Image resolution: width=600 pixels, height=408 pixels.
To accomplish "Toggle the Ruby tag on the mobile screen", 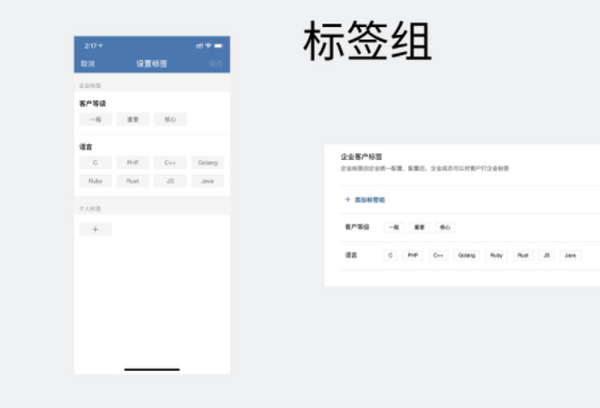I will tap(95, 181).
